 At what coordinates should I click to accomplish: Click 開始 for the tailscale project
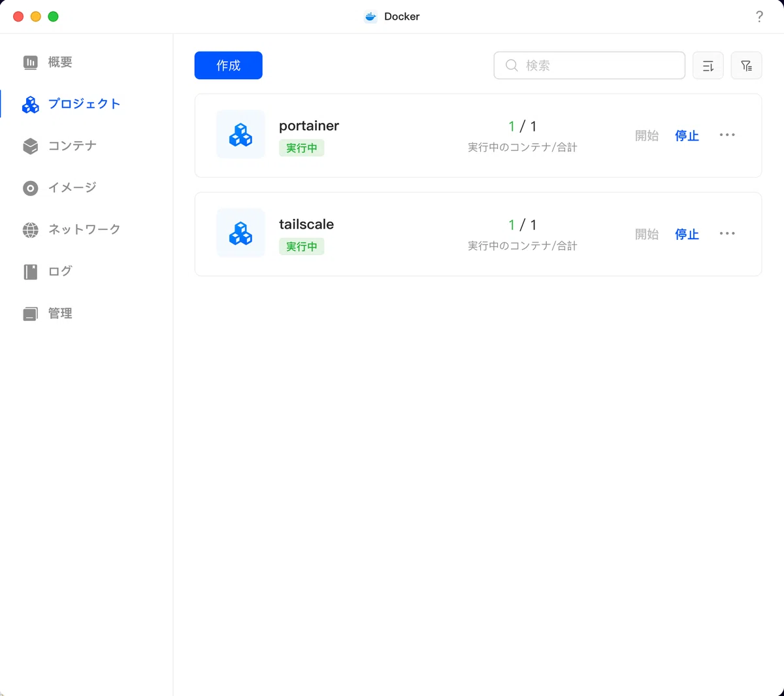click(x=647, y=234)
